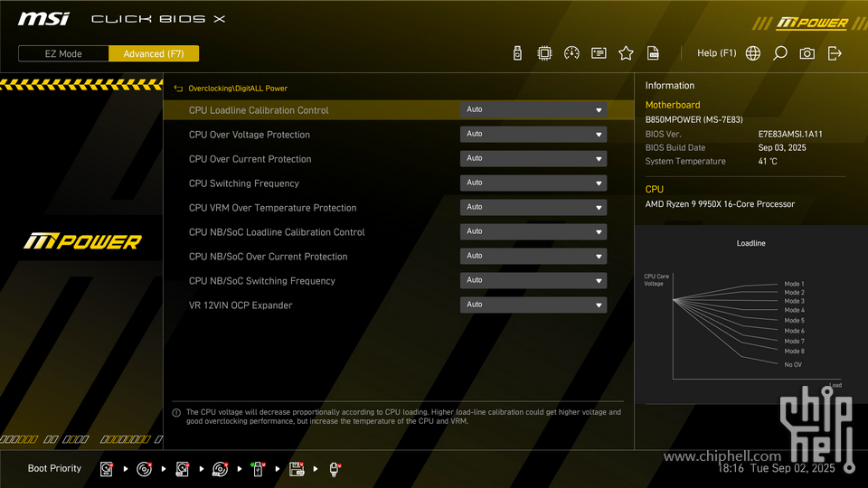Select the USB key boot priority icon
The height and width of the screenshot is (488, 868).
(x=258, y=469)
